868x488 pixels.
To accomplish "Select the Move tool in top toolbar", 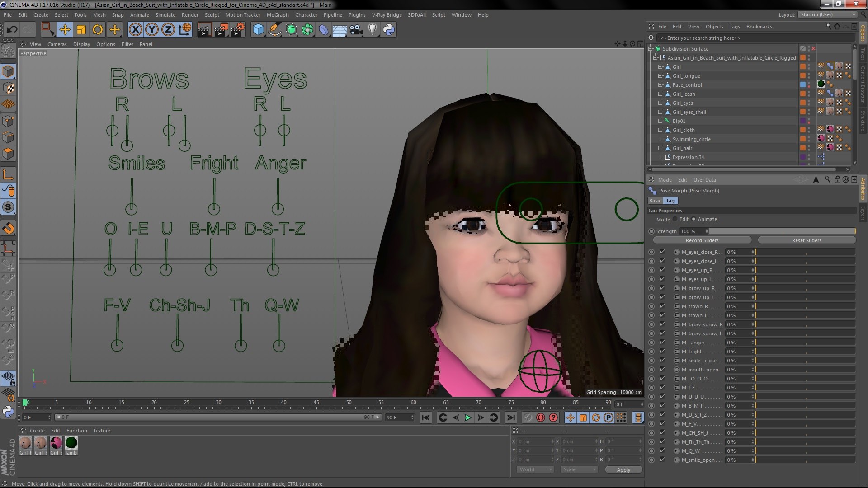I will tap(65, 30).
